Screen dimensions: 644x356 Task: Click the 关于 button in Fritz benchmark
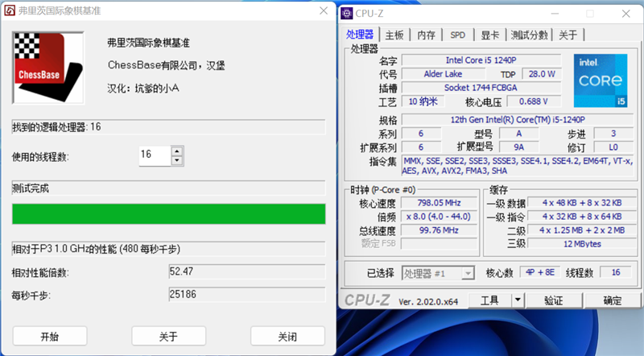click(x=168, y=337)
